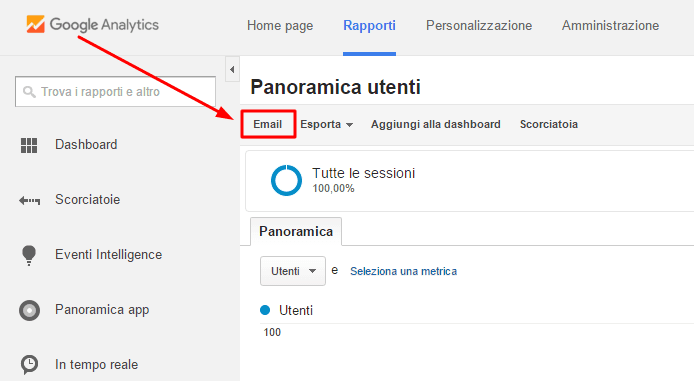Open Panoramica app in the sidebar
This screenshot has height=381, width=694.
tap(102, 310)
